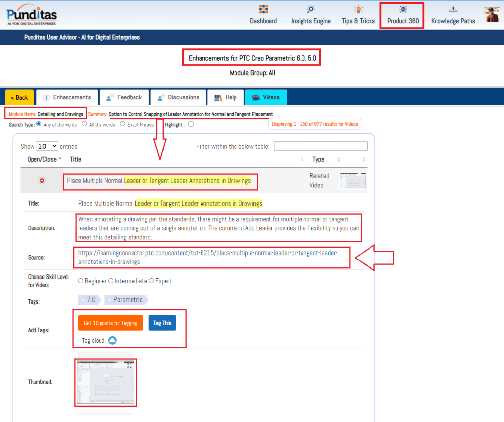The width and height of the screenshot is (504, 422).
Task: Sort table by Type column arrows
Action: (338, 160)
